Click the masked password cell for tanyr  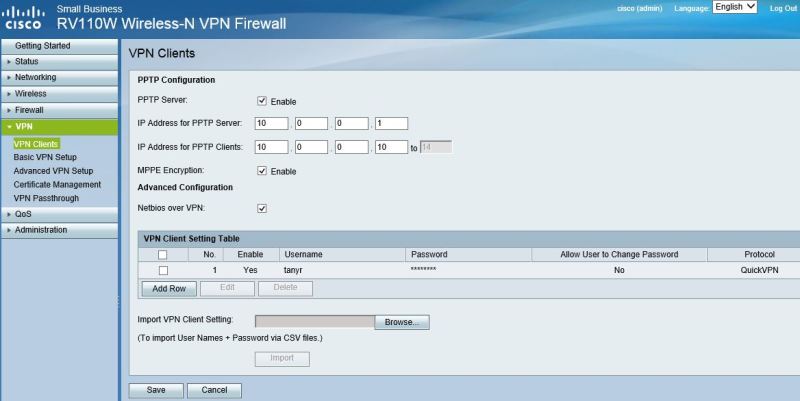(423, 269)
